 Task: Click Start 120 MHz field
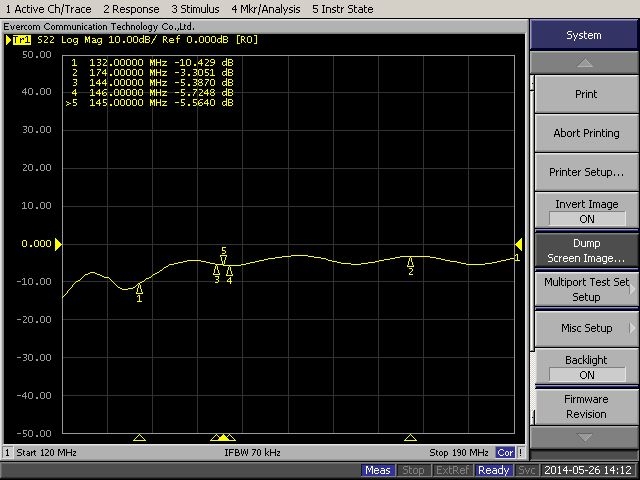pyautogui.click(x=46, y=453)
